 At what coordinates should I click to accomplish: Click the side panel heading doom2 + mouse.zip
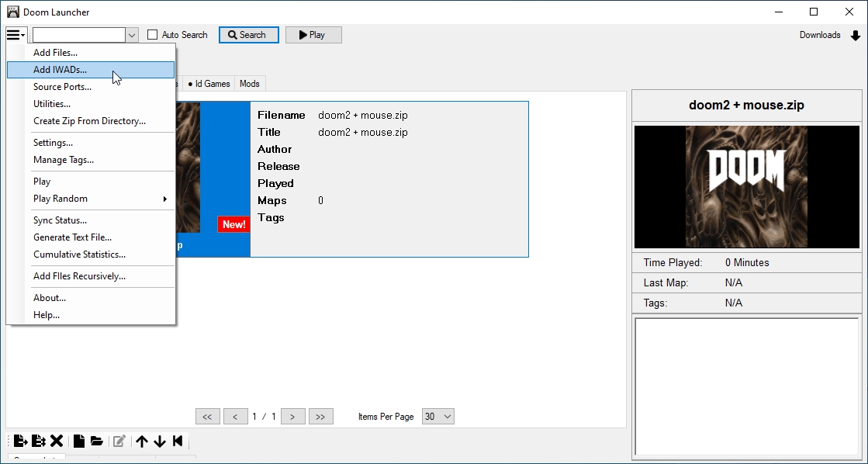pos(746,106)
